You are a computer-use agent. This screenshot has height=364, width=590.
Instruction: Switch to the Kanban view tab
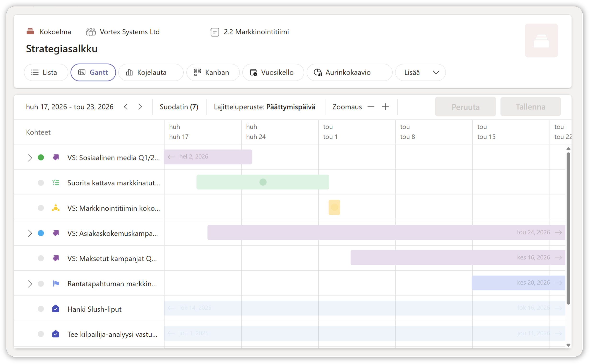coord(213,72)
